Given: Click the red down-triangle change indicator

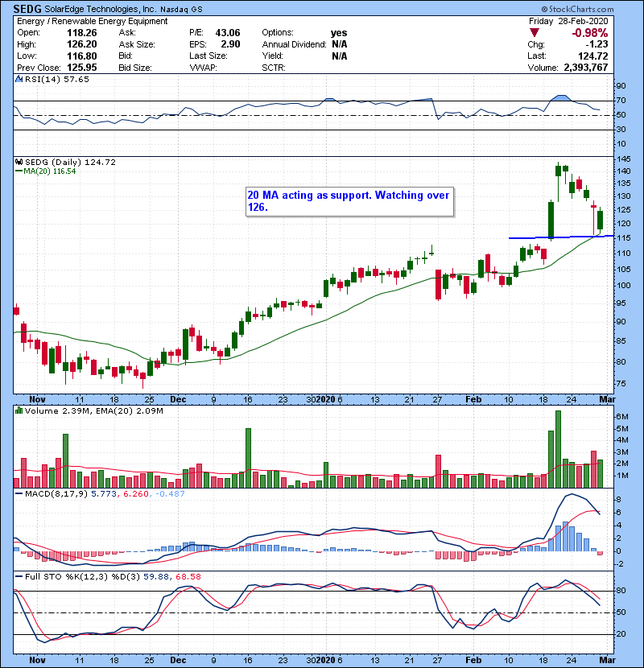Looking at the screenshot, I should pos(535,32).
